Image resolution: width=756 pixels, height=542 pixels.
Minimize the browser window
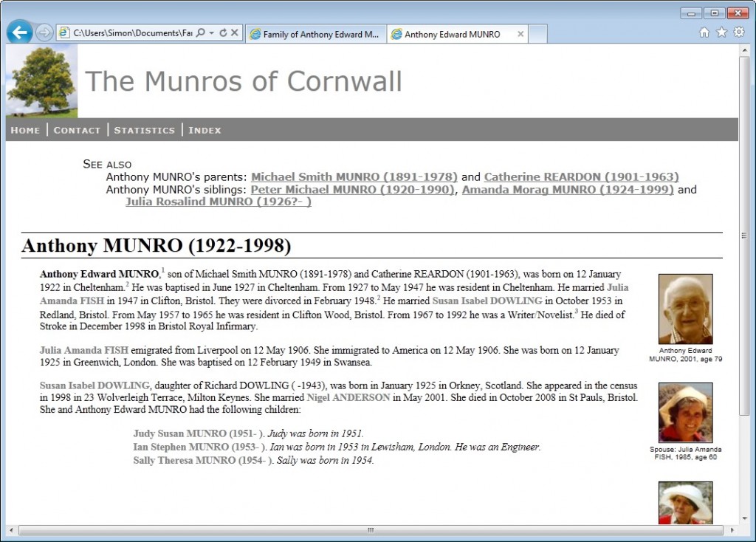pos(691,13)
